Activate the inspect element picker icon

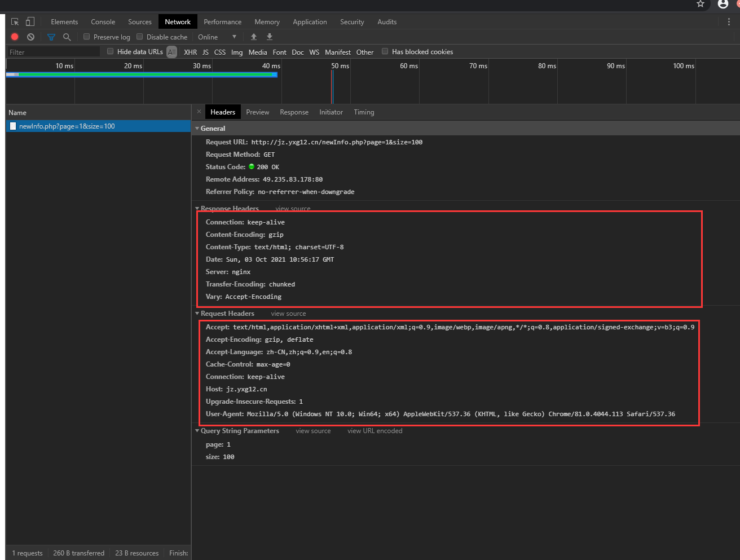tap(15, 22)
